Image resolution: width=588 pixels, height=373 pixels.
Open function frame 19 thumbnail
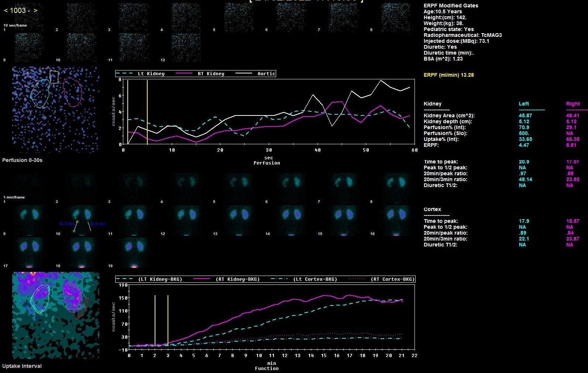point(134,253)
